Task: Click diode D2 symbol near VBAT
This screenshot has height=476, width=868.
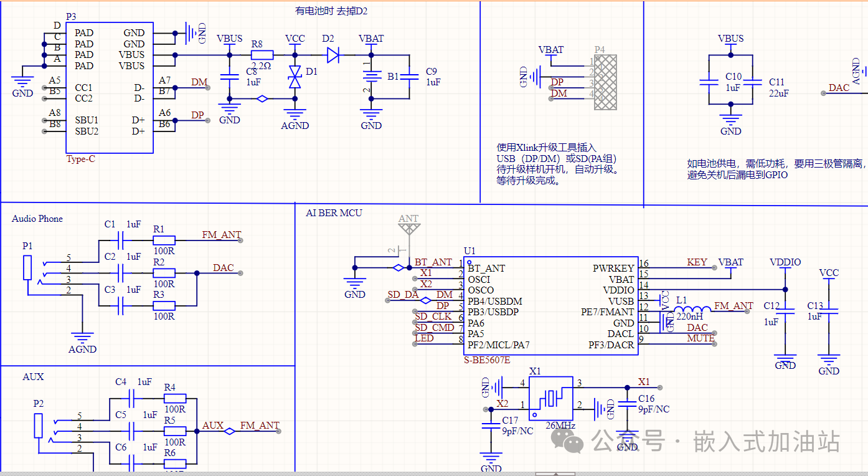Action: 333,55
